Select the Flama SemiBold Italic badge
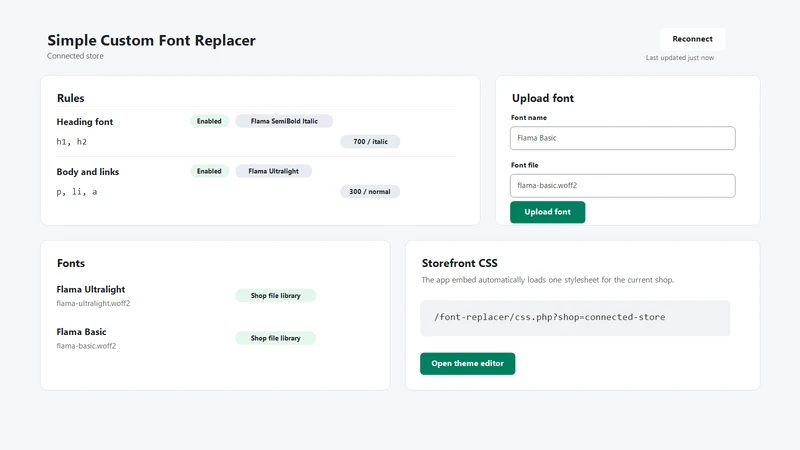 tap(284, 121)
